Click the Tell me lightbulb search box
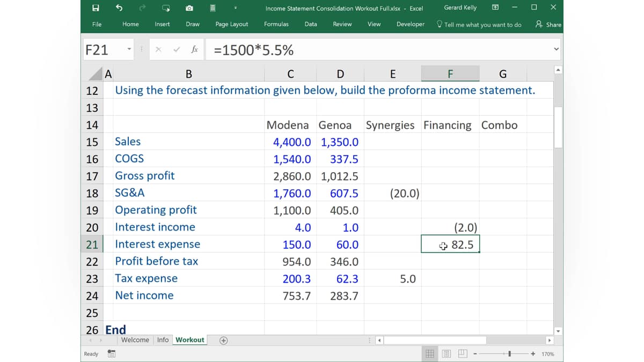 coord(479,25)
